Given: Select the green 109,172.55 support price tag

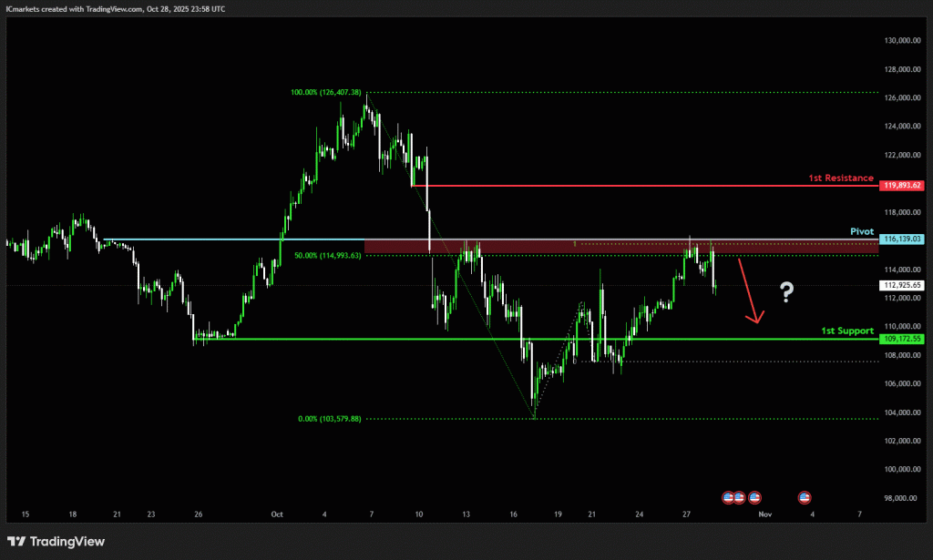Looking at the screenshot, I should [902, 339].
